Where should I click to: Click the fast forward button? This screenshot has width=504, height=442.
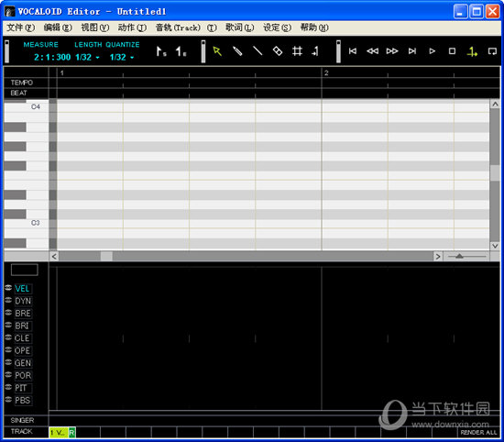coord(392,51)
